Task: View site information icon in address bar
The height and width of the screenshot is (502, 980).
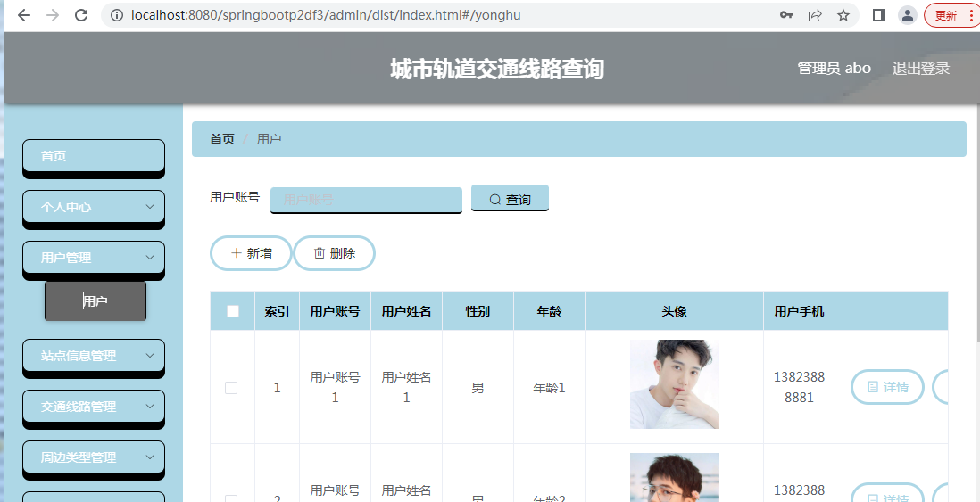Action: click(x=117, y=15)
